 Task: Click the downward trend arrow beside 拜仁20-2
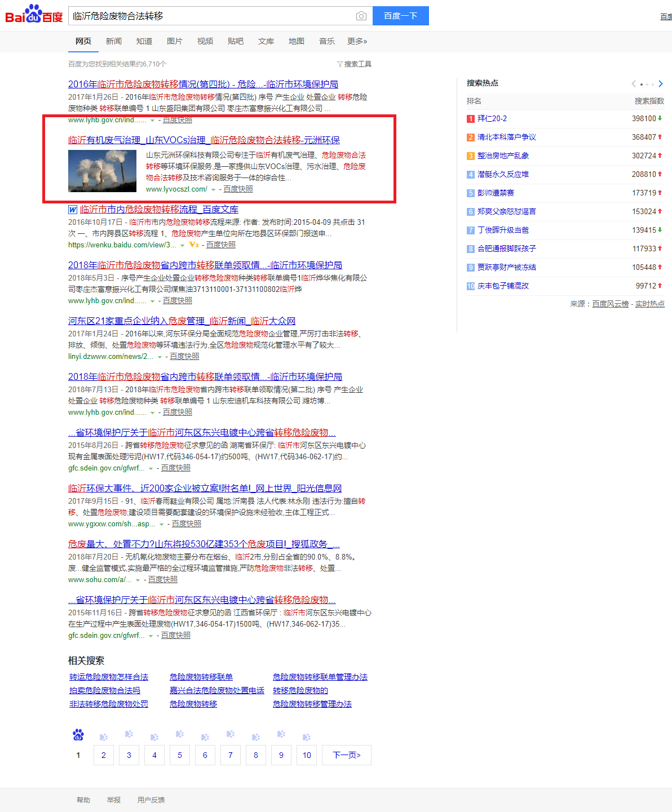coord(661,118)
